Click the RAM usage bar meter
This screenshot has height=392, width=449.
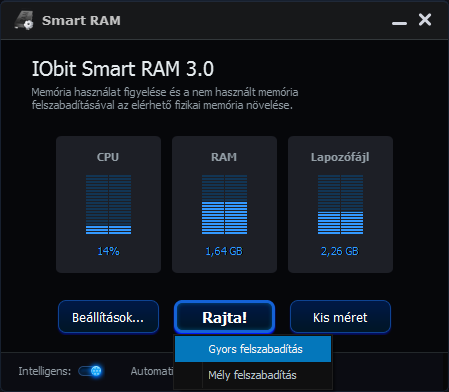pos(224,204)
